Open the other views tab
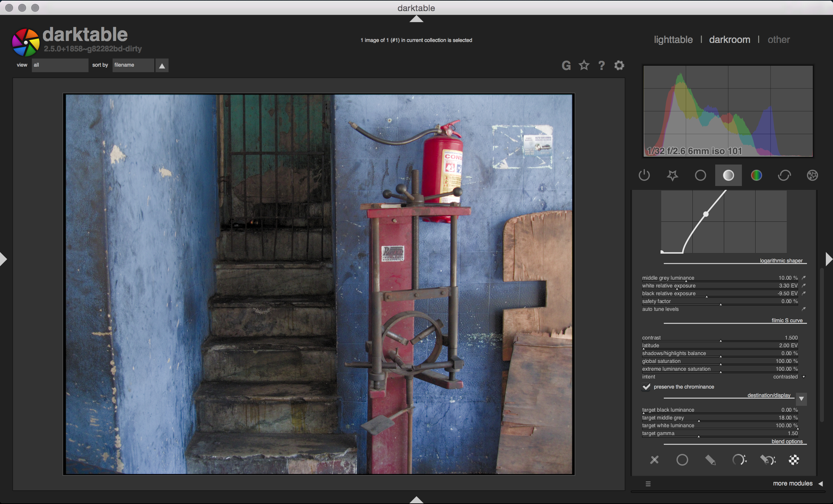The width and height of the screenshot is (833, 504). (x=779, y=40)
